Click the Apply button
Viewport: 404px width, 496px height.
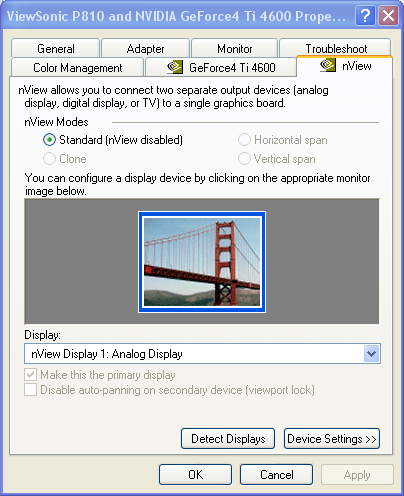[357, 474]
